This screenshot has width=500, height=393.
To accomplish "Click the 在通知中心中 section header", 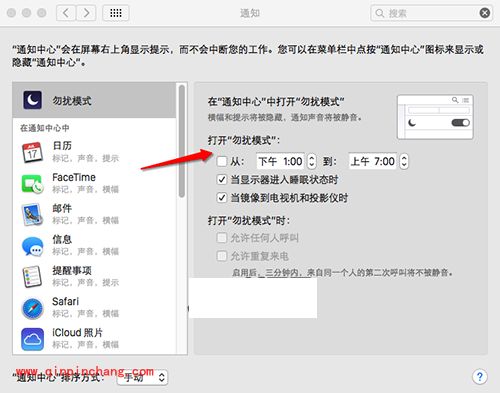I will click(x=45, y=128).
